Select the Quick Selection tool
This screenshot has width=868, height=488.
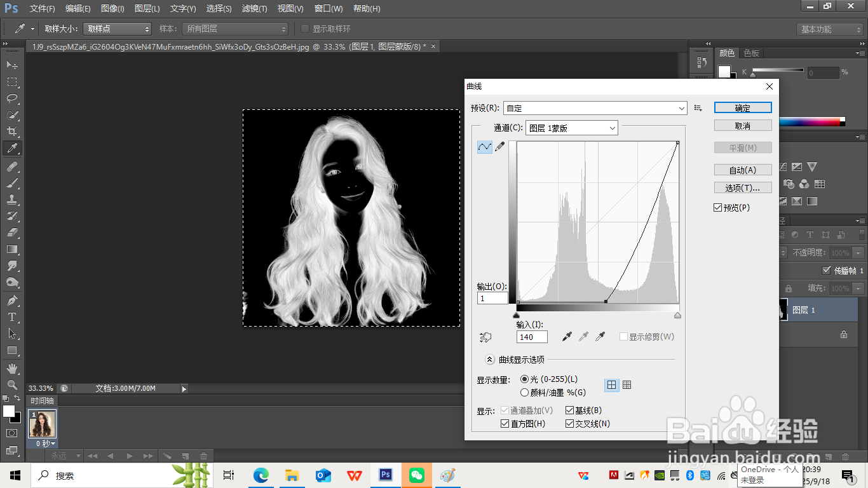[12, 115]
